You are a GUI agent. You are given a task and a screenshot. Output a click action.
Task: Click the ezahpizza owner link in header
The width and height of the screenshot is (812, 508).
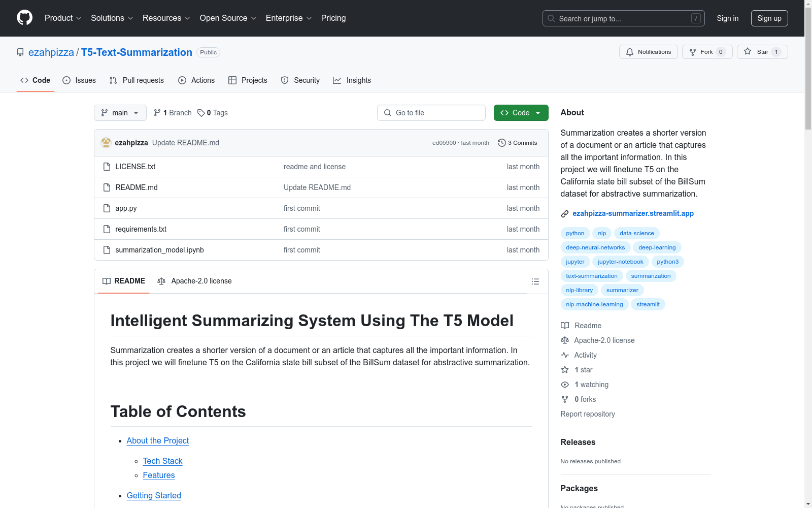51,52
